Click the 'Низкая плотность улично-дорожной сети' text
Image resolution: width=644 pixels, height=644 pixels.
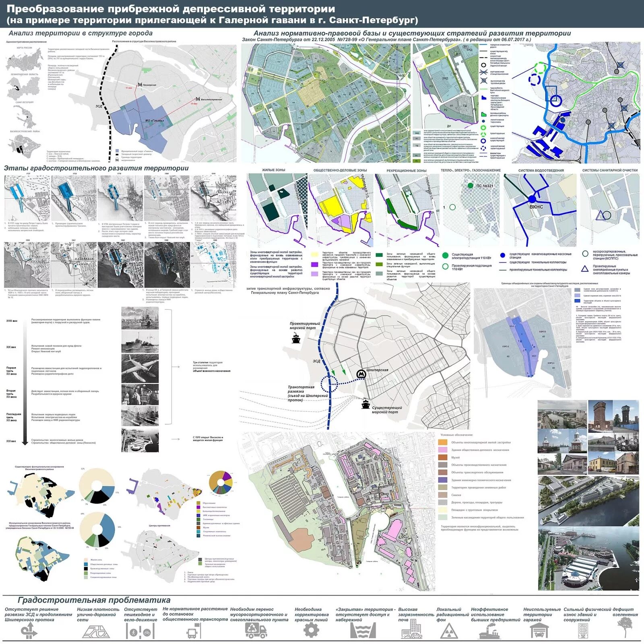click(x=98, y=615)
